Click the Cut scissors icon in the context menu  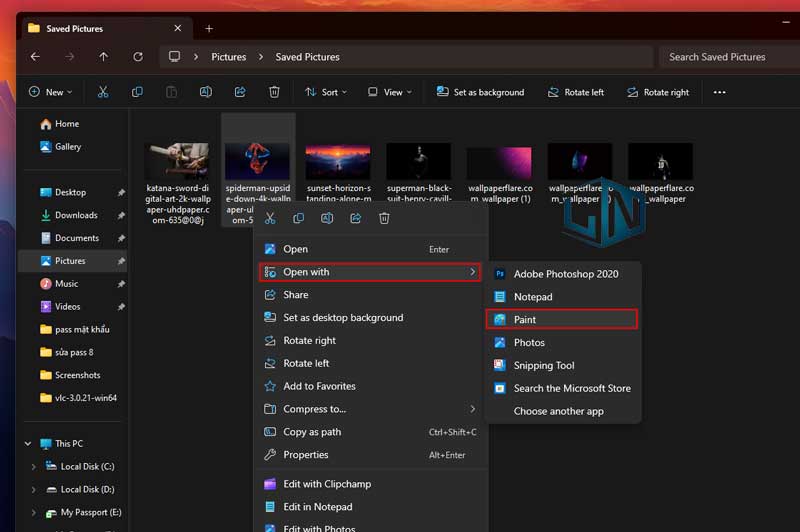pos(270,218)
